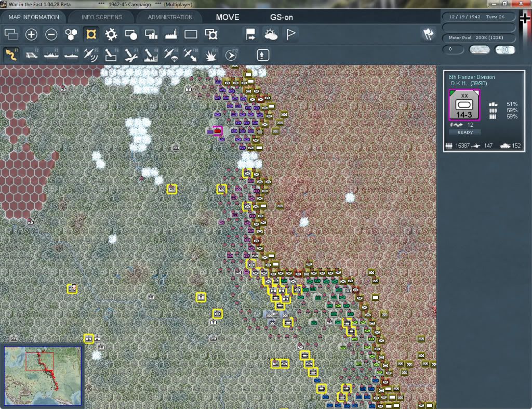Select air recon mode (F5) icon
The height and width of the screenshot is (409, 532).
pyautogui.click(x=91, y=55)
